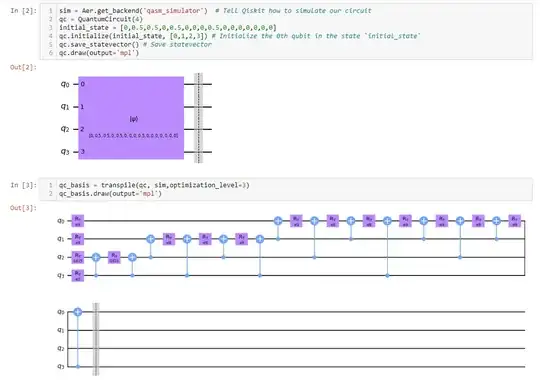Place cursor in the QuantumCircuit(4) code line
Image resolution: width=540 pixels, height=382 pixels.
point(101,19)
